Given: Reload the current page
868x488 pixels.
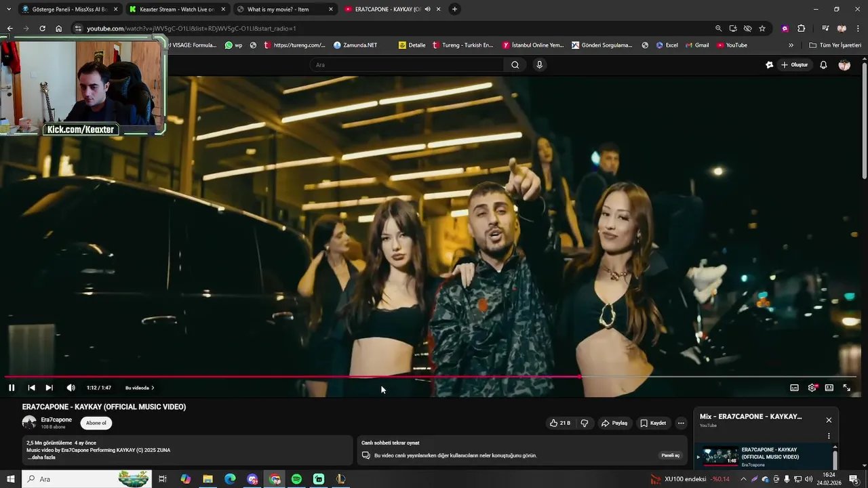Looking at the screenshot, I should [42, 28].
